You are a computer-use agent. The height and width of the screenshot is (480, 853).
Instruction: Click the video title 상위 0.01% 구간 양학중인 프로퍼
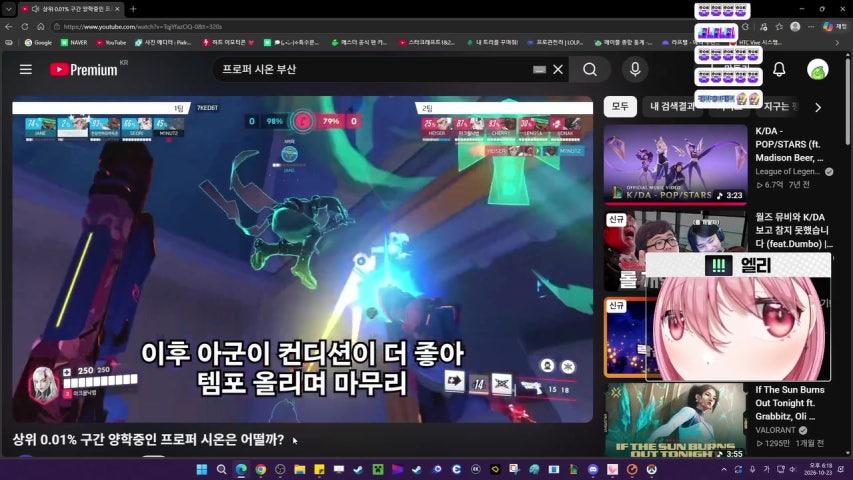click(x=148, y=440)
